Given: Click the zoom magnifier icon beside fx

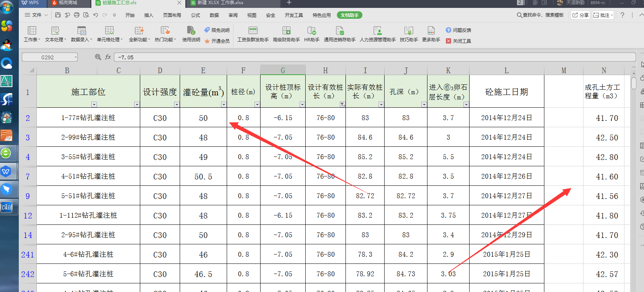Looking at the screenshot, I should [x=98, y=57].
